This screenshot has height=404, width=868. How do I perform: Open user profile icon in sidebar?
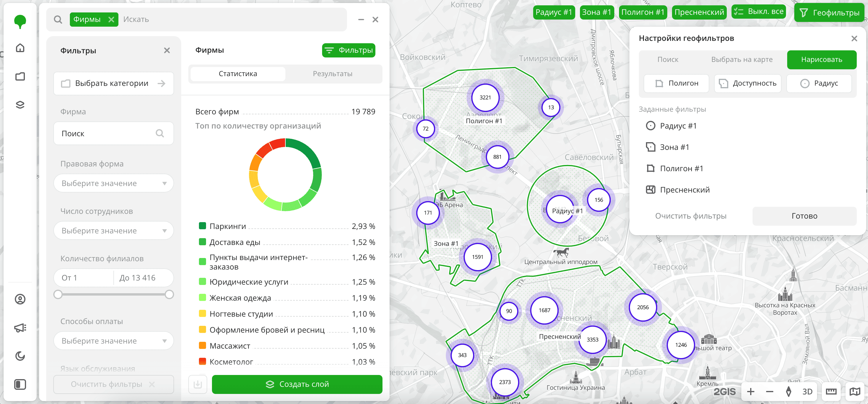(20, 299)
